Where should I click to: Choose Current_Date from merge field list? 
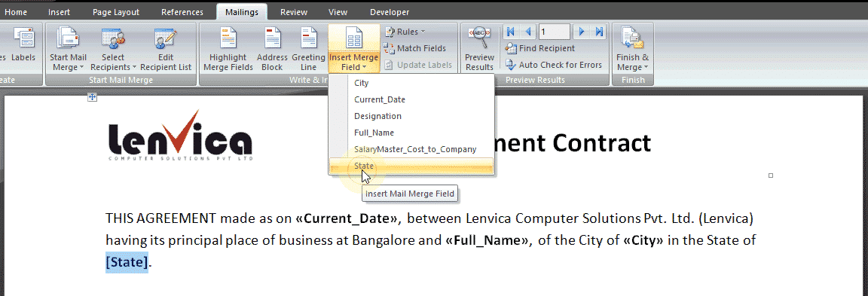click(411, 99)
